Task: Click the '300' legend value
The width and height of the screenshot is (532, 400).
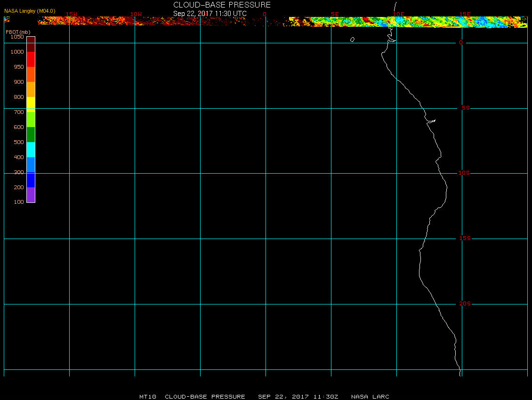Action: (19, 172)
